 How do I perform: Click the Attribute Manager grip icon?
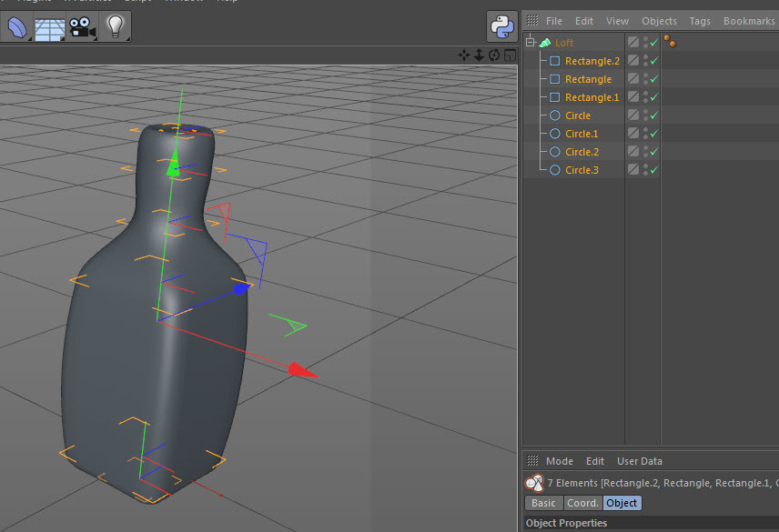[x=532, y=460]
